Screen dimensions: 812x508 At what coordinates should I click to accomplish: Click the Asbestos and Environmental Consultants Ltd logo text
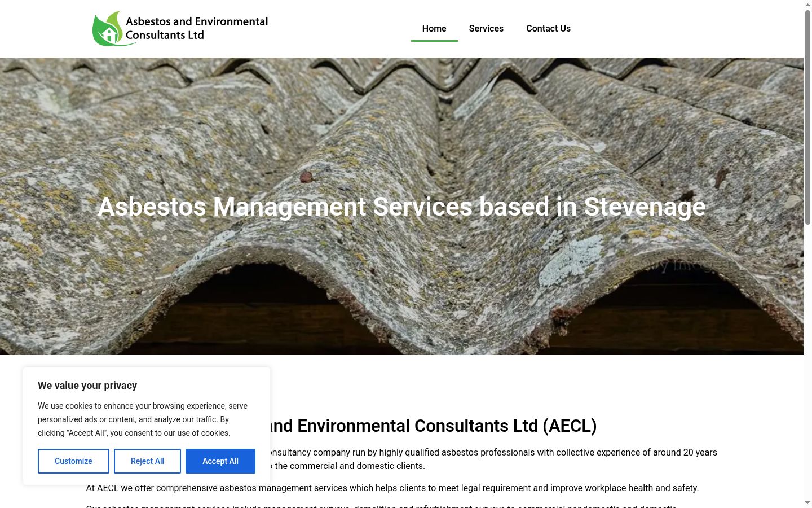click(196, 28)
